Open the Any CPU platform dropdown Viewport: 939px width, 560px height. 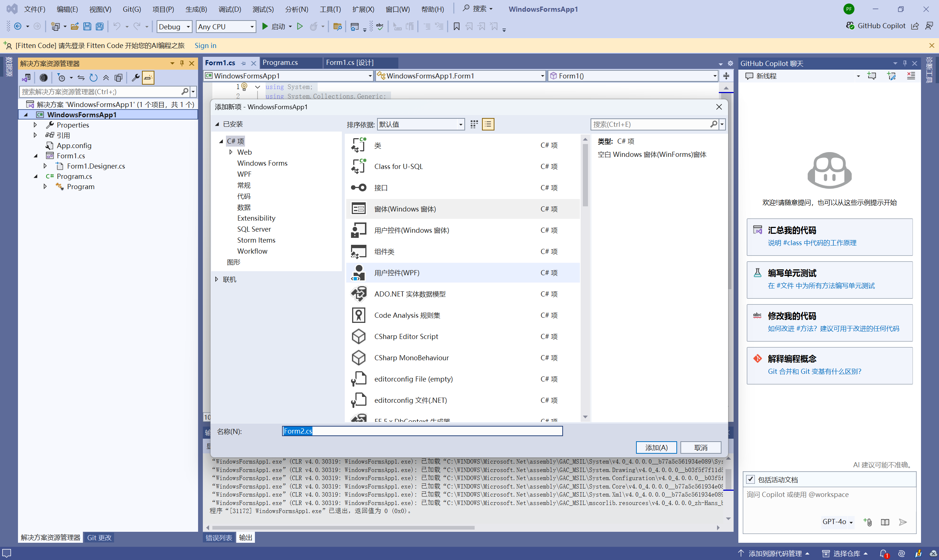226,26
